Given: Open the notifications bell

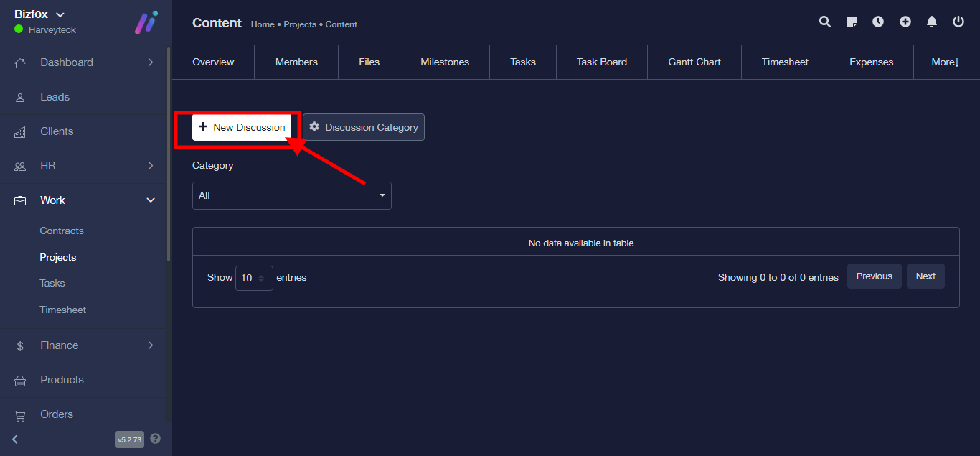Looking at the screenshot, I should point(932,22).
